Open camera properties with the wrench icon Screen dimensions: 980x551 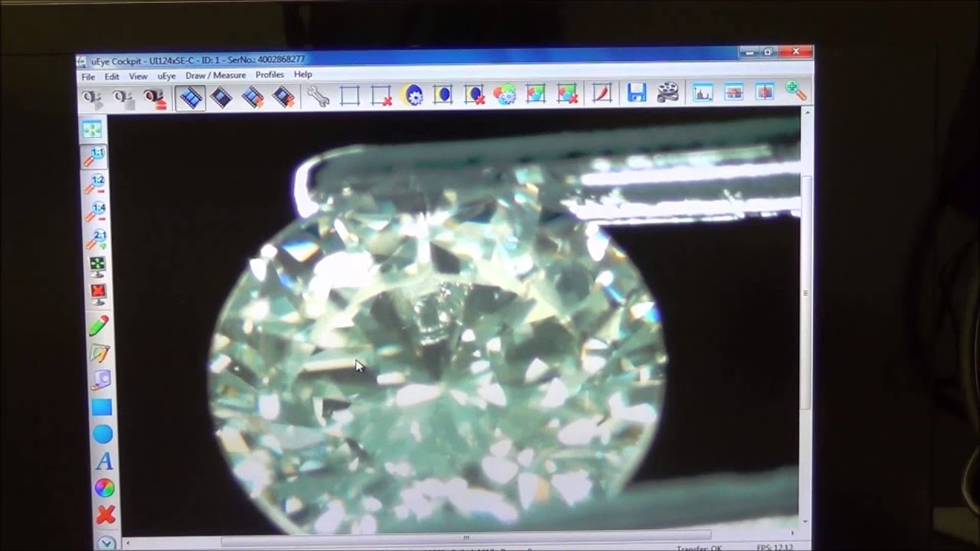coord(318,96)
